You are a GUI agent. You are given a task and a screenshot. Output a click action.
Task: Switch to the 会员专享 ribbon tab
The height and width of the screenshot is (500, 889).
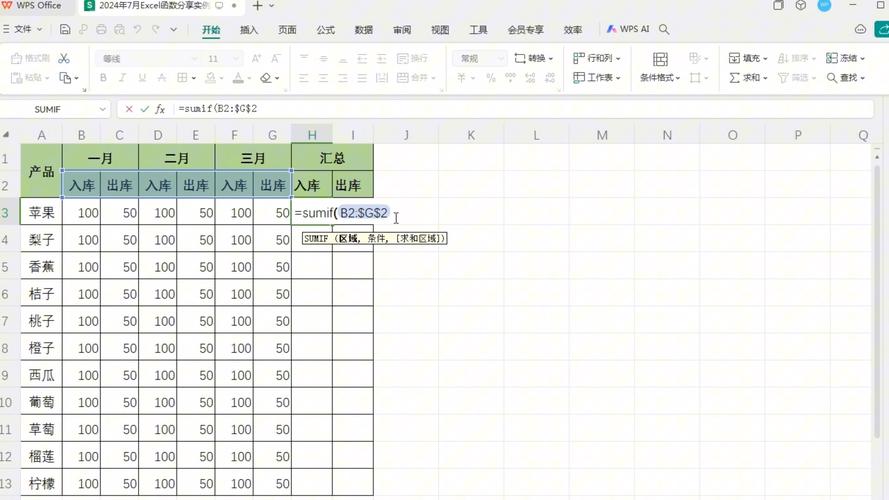pyautogui.click(x=526, y=29)
